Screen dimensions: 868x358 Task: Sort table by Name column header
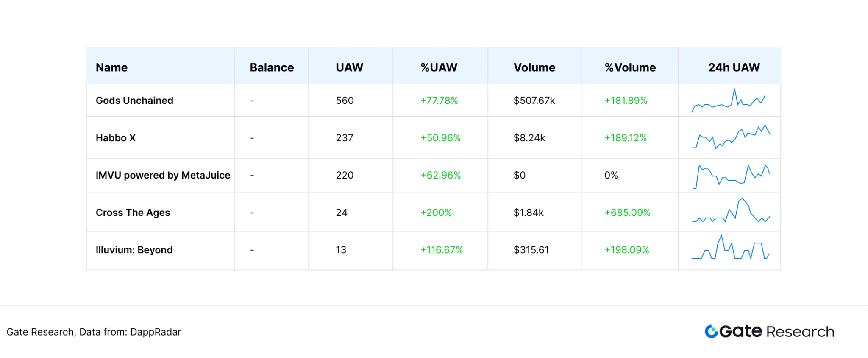(111, 67)
